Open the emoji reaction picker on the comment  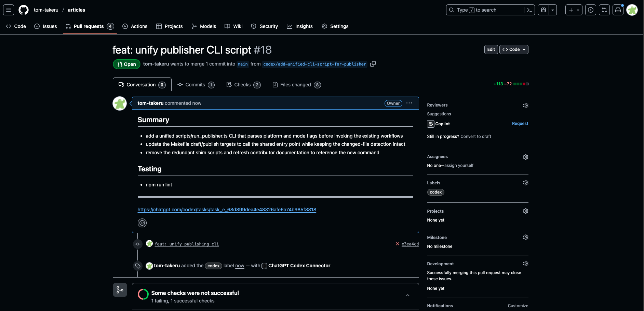click(142, 223)
